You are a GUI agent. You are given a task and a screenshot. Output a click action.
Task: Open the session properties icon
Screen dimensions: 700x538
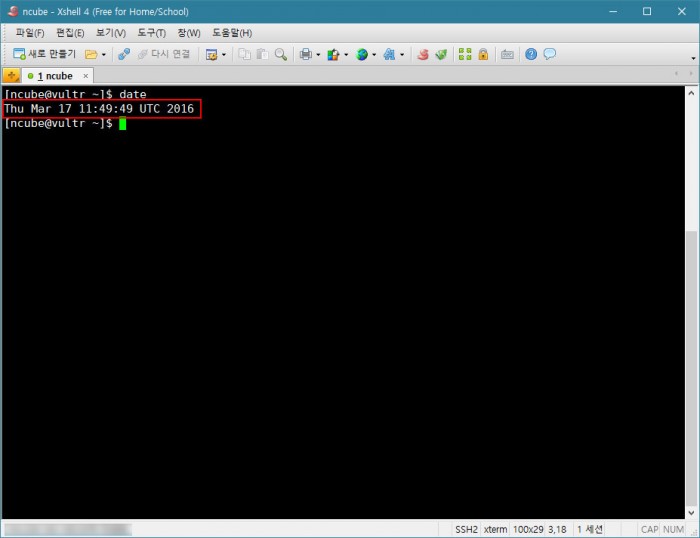tap(211, 54)
